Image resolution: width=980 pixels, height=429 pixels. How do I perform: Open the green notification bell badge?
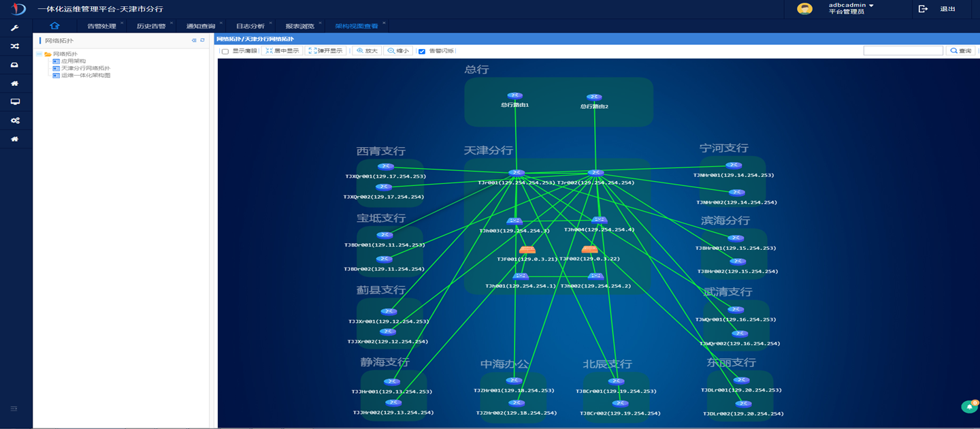[969, 407]
